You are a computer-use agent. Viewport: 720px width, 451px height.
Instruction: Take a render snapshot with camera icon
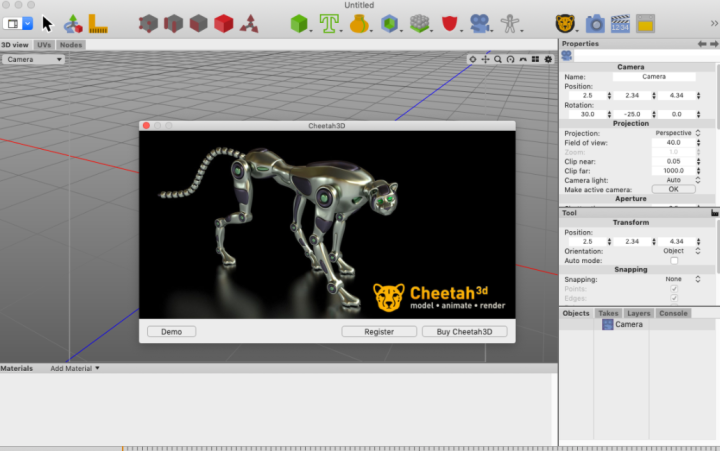click(x=595, y=23)
